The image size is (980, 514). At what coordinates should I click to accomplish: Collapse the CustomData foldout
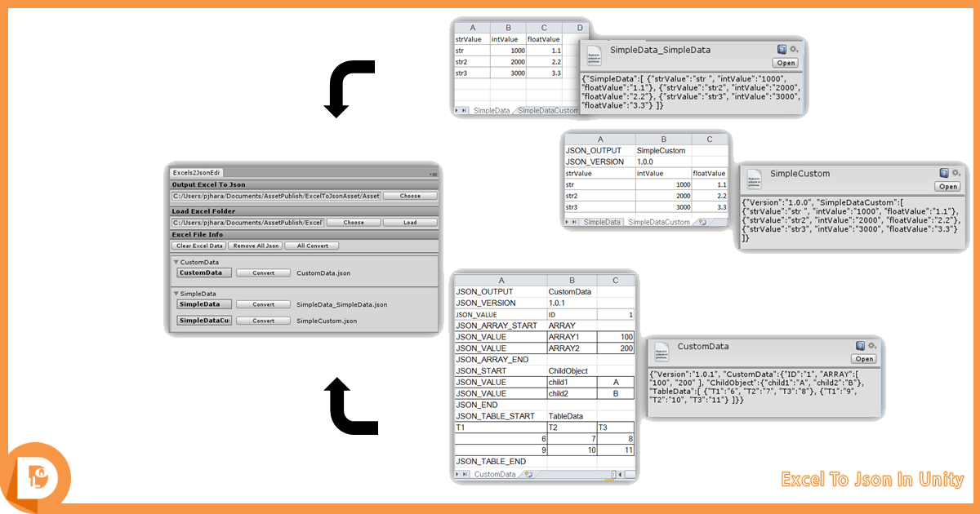[176, 261]
